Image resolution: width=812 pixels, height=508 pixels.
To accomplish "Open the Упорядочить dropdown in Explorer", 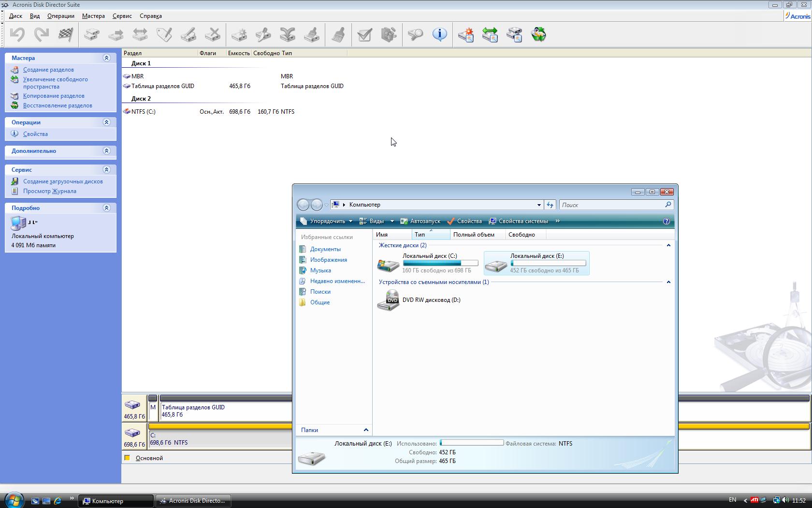I will click(x=326, y=221).
